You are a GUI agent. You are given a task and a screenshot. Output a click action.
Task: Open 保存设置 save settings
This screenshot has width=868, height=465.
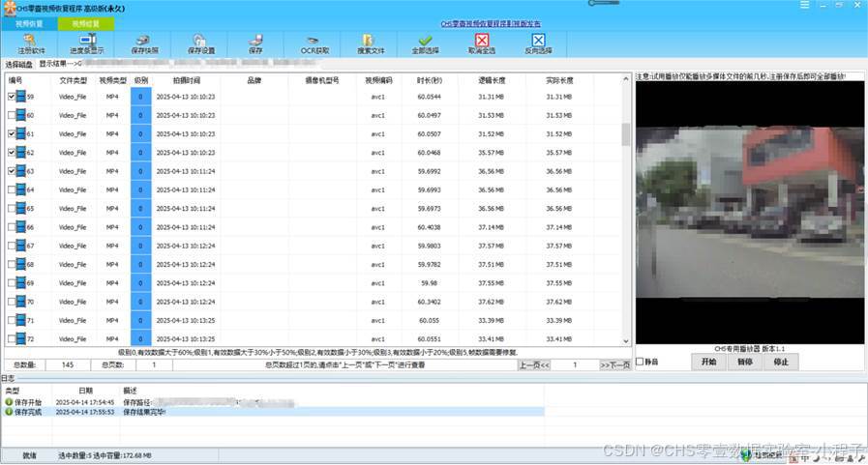200,40
